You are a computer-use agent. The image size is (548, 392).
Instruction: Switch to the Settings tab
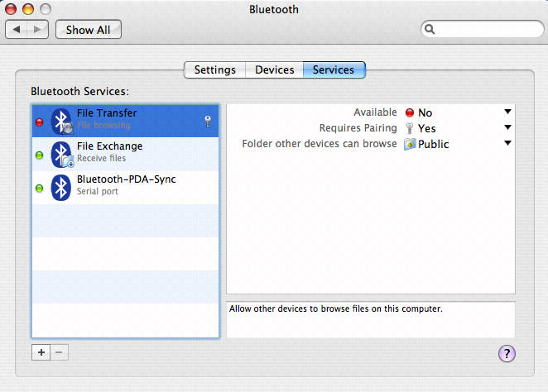pos(215,69)
